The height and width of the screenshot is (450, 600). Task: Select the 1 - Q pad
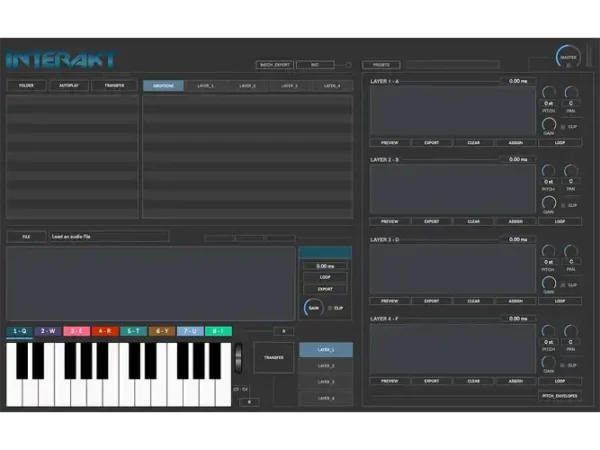pyautogui.click(x=20, y=331)
